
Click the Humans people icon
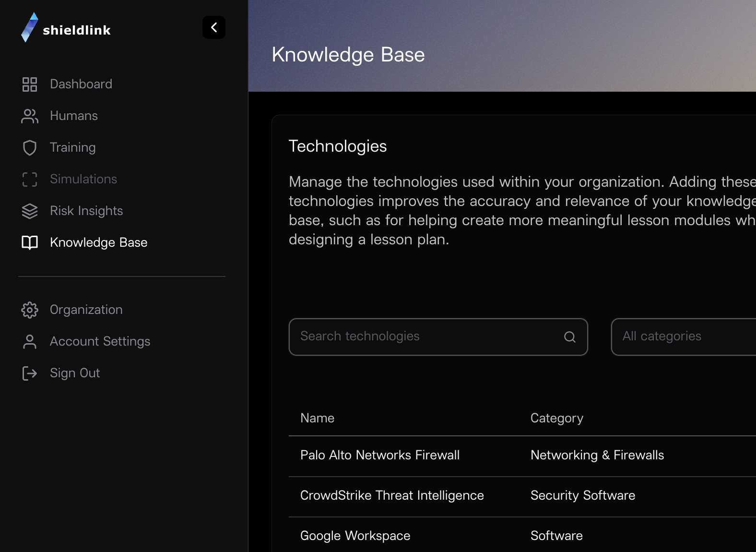[x=30, y=116]
